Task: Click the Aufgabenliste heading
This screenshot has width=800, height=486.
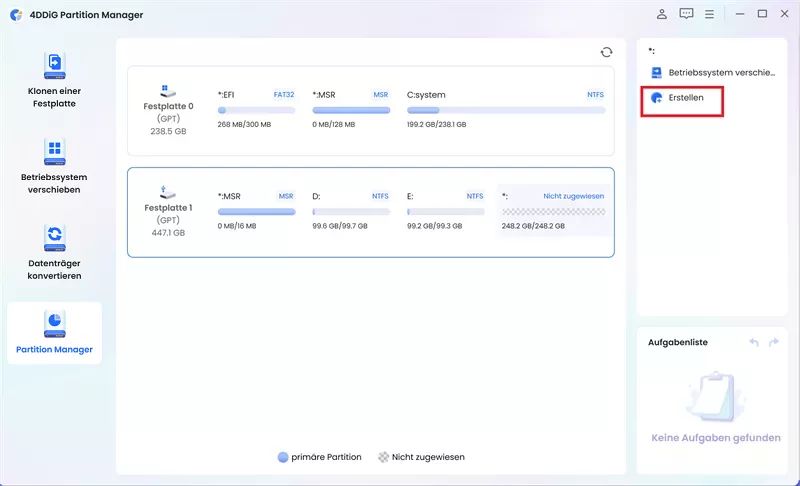Action: (x=678, y=342)
